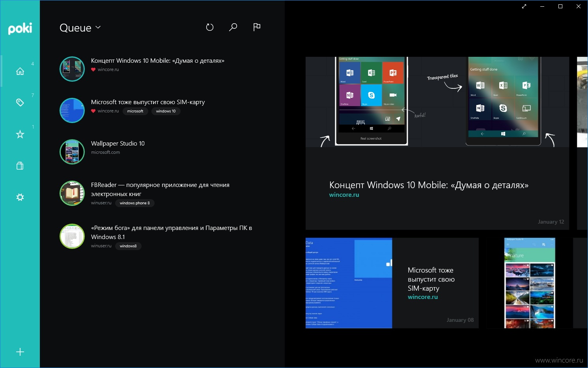Expand the Queue dropdown
Image resolution: width=588 pixels, height=368 pixels.
point(80,28)
